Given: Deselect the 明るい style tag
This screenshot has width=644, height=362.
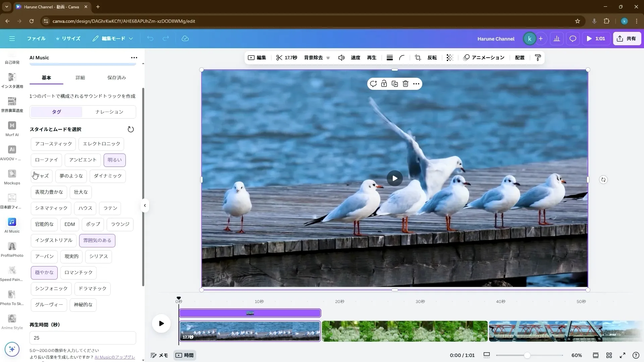Looking at the screenshot, I should pyautogui.click(x=114, y=160).
